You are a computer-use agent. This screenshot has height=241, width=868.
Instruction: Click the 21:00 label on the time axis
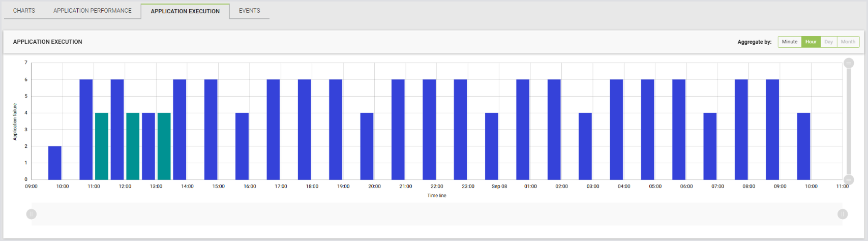click(406, 187)
